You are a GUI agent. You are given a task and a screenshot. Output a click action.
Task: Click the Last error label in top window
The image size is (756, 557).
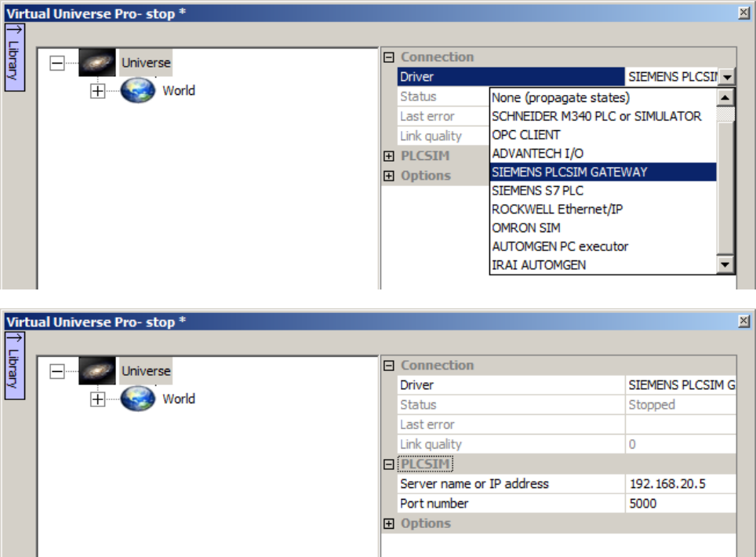427,116
